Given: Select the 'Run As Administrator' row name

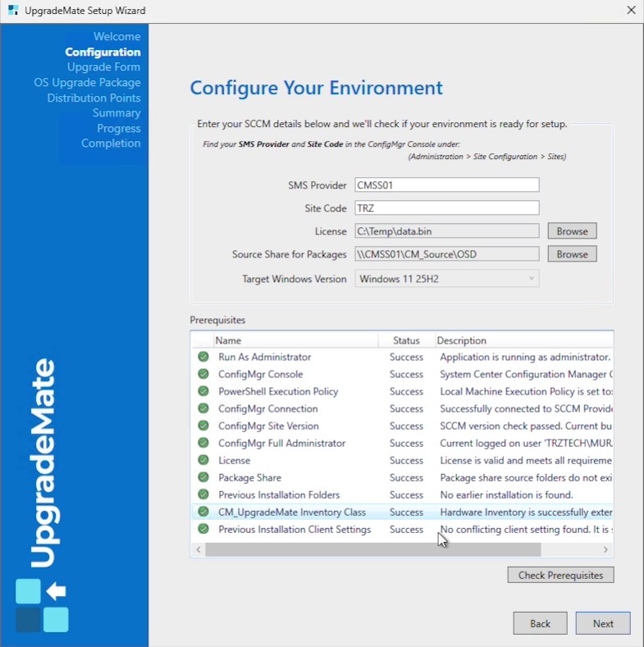Looking at the screenshot, I should coord(265,357).
